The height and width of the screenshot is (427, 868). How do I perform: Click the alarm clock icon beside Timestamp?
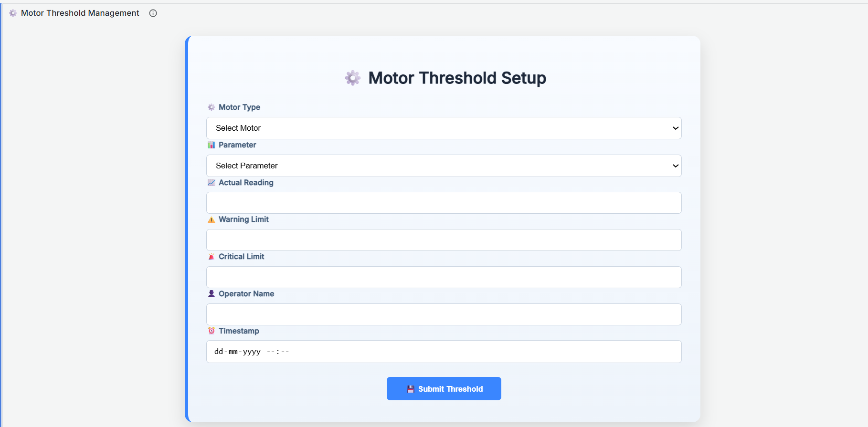pyautogui.click(x=212, y=331)
